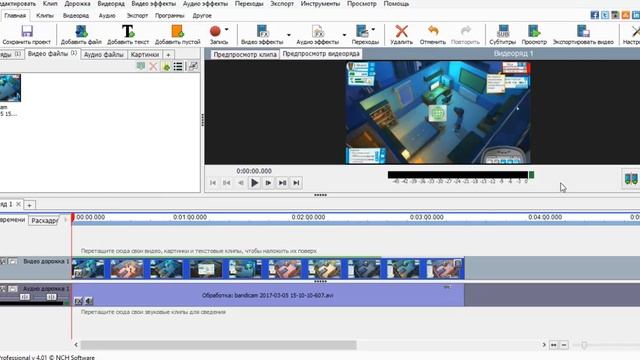
Task: Go to the end of preview
Action: coord(296,183)
